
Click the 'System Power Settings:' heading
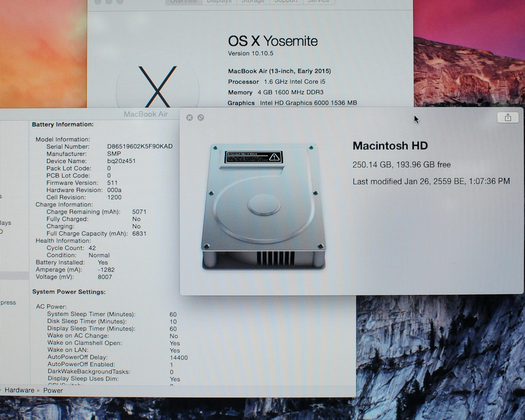click(x=69, y=292)
